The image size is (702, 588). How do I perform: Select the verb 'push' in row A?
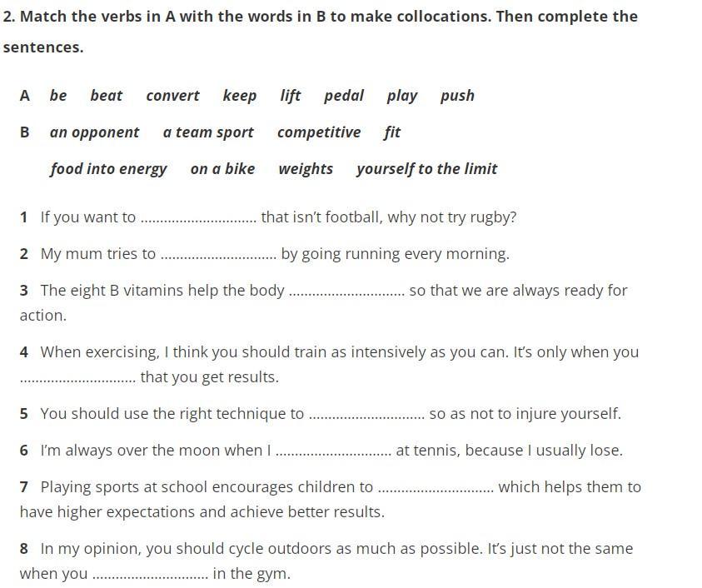tap(457, 96)
